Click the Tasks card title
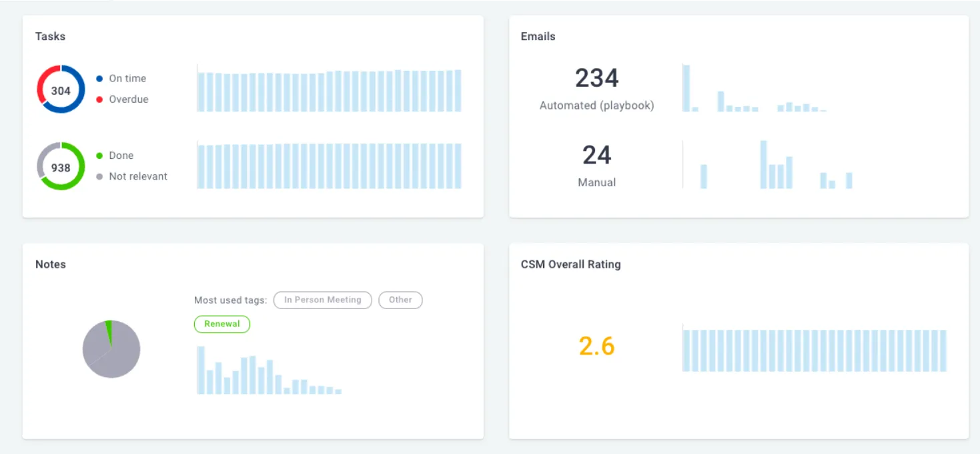Image resolution: width=980 pixels, height=454 pixels. (51, 36)
